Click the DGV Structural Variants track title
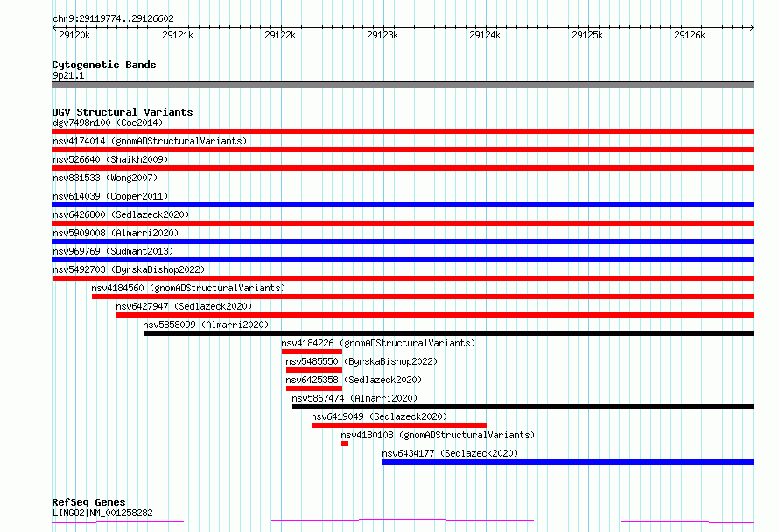The width and height of the screenshot is (779, 532). (123, 112)
